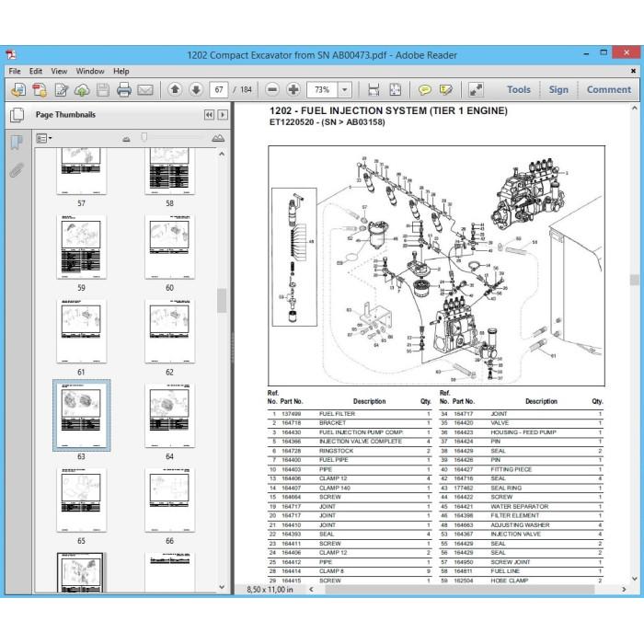Screen dimensions: 644x644
Task: Click the thumbnails panel vertical scrollbar thumb
Action: point(222,300)
